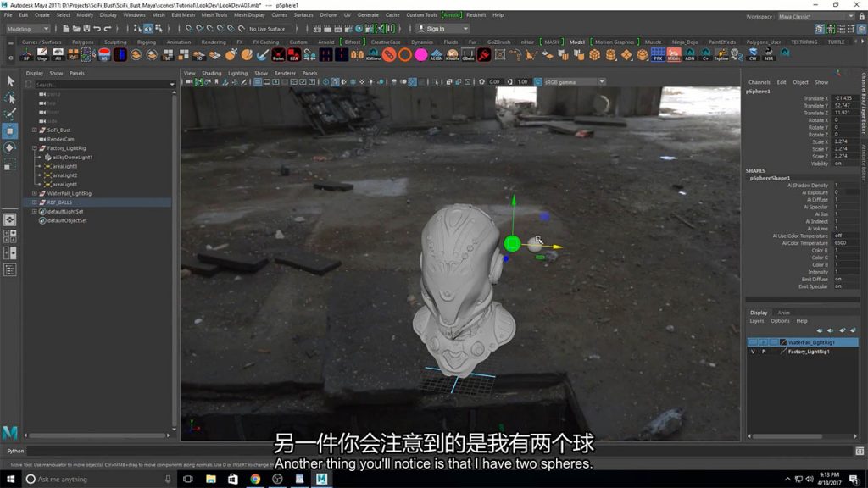Image resolution: width=868 pixels, height=488 pixels.
Task: Select the arrow Select tool in toolbox
Action: (x=10, y=81)
